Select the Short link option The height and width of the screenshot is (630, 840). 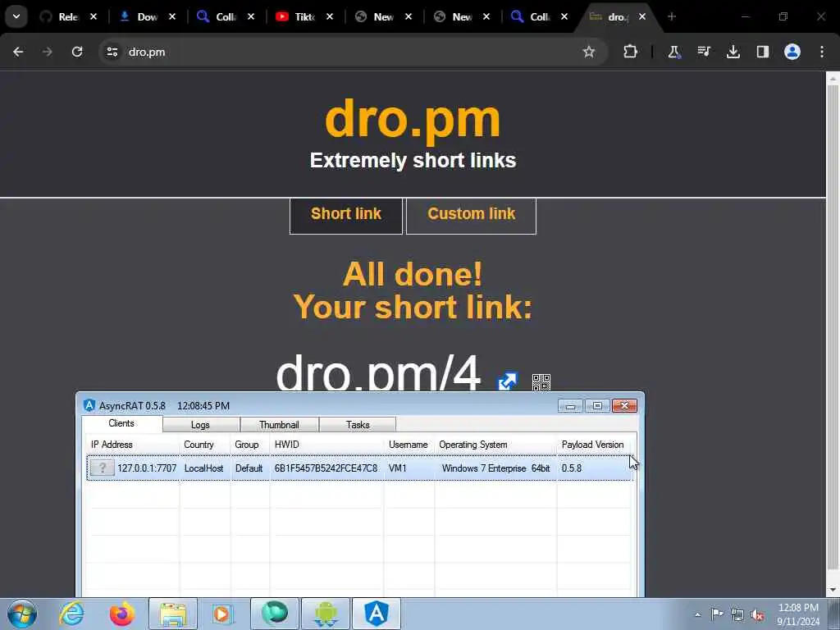click(x=346, y=216)
